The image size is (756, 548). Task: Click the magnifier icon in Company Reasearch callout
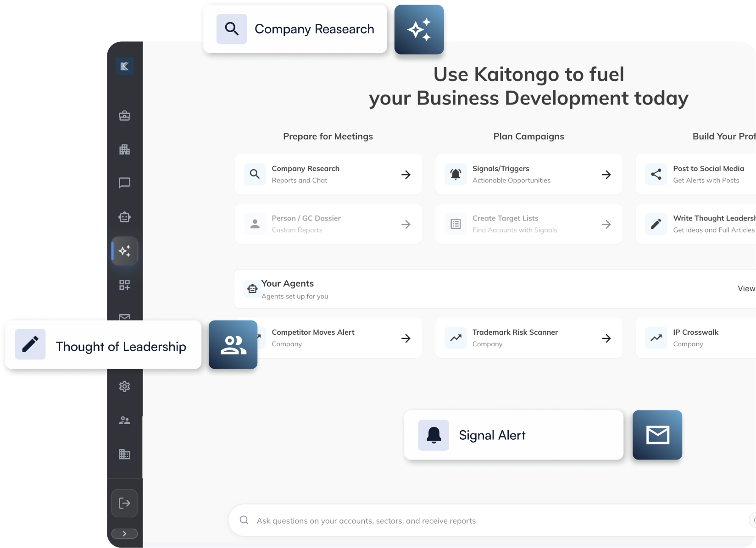pyautogui.click(x=232, y=29)
